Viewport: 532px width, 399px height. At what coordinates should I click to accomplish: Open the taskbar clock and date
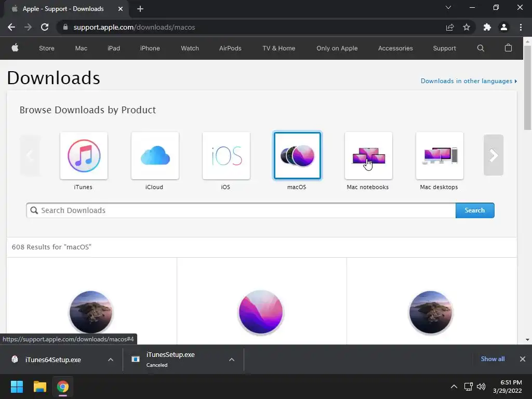coord(508,387)
